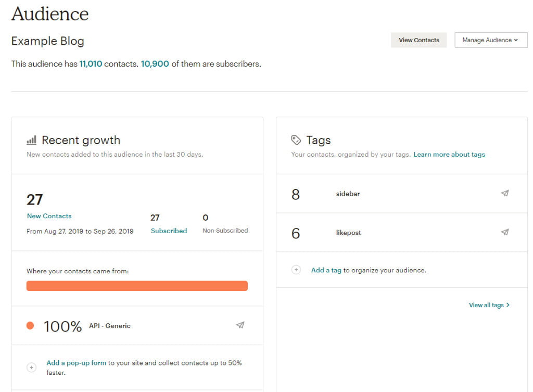Click the send icon next to the sidebar tag

(x=504, y=193)
